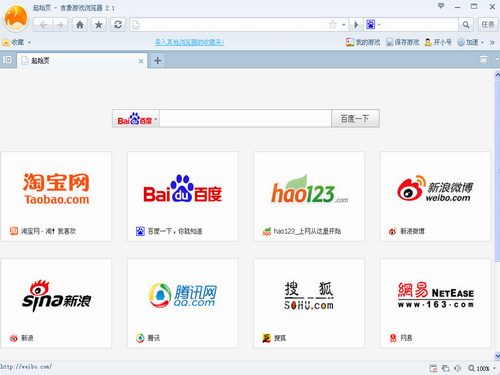
Task: Click into the browser address bar
Action: pos(233,25)
